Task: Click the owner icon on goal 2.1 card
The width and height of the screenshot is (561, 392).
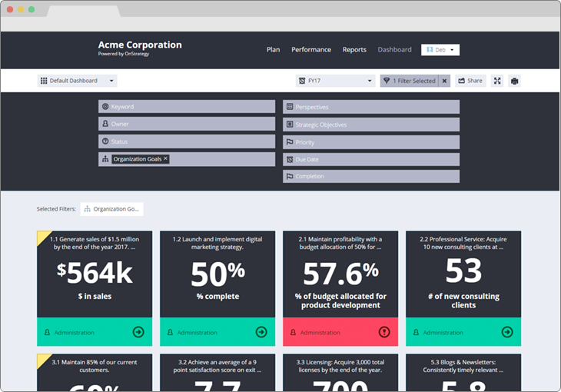Action: 293,332
